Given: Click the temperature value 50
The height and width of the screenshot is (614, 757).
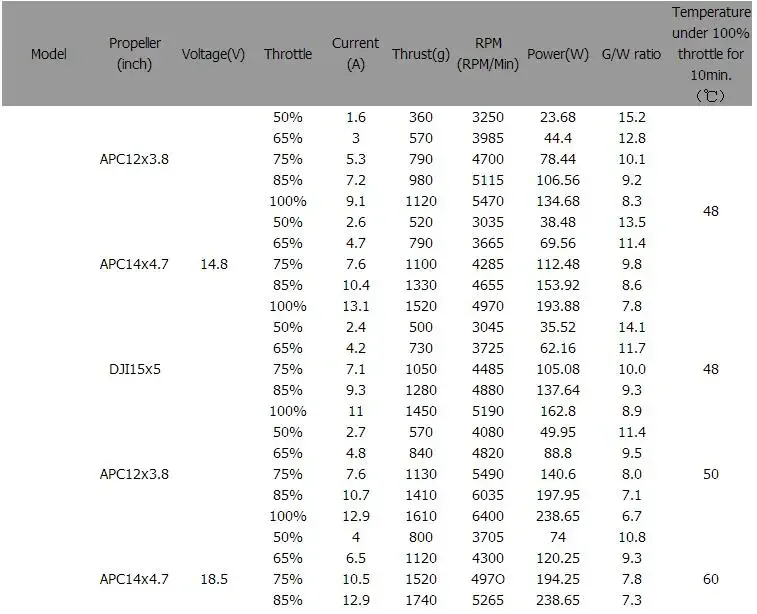Looking at the screenshot, I should click(711, 474).
